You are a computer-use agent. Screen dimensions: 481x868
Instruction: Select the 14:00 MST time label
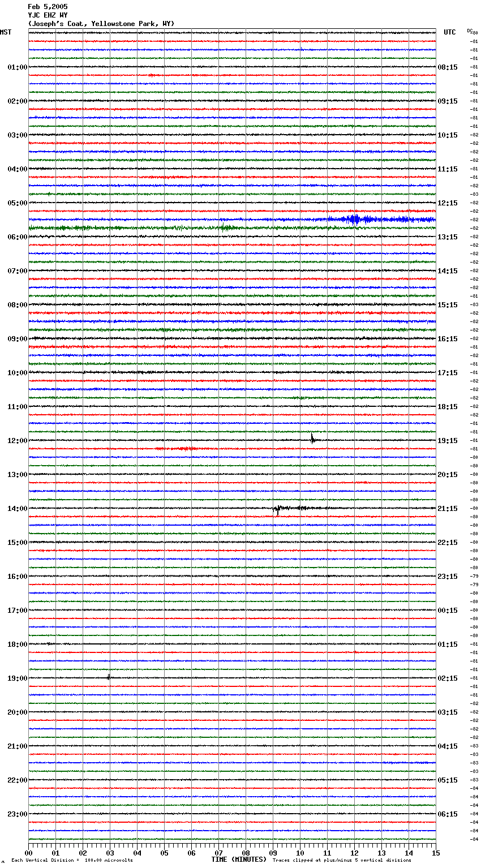[x=18, y=509]
